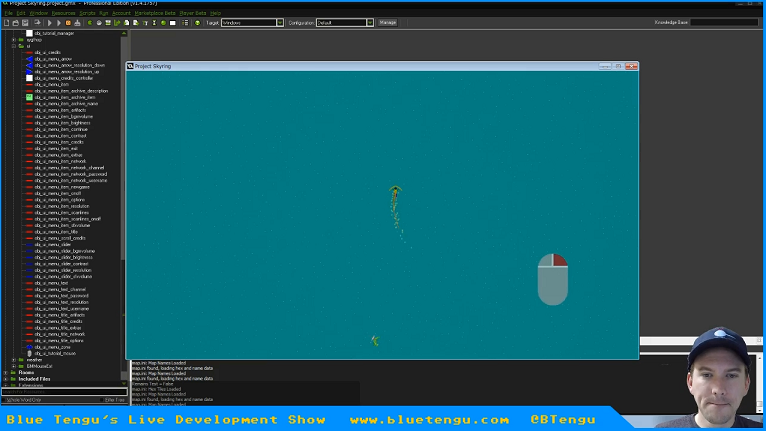
Task: Open the File menu
Action: click(x=8, y=13)
